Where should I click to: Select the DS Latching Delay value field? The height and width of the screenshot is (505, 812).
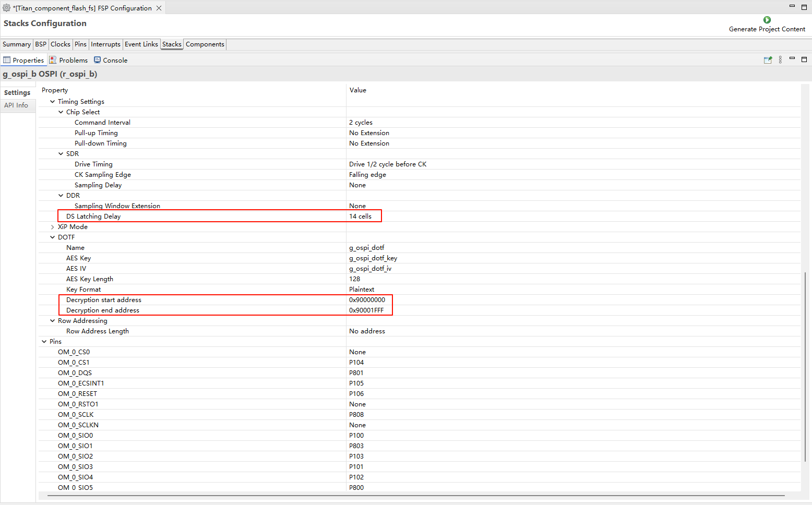[x=360, y=217]
